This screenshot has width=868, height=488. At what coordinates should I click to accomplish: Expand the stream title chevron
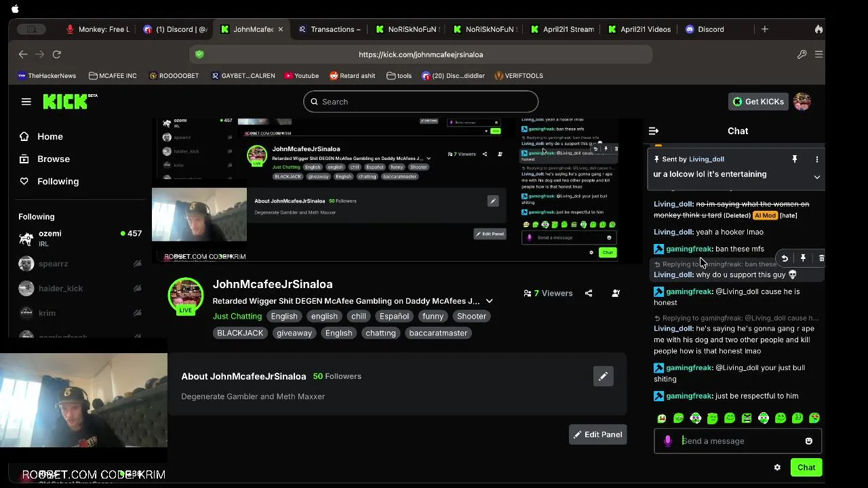489,301
